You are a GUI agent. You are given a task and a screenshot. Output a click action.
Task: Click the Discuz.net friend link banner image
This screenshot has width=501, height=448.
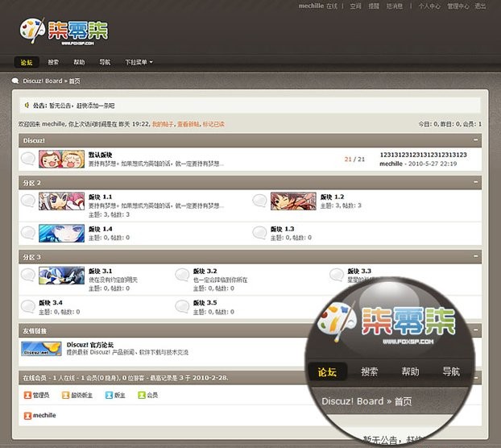pos(41,349)
